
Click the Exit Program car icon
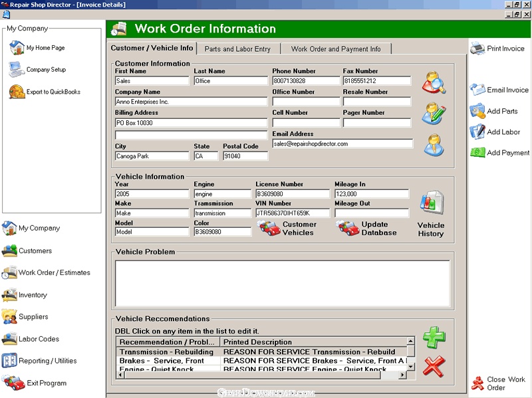(13, 383)
